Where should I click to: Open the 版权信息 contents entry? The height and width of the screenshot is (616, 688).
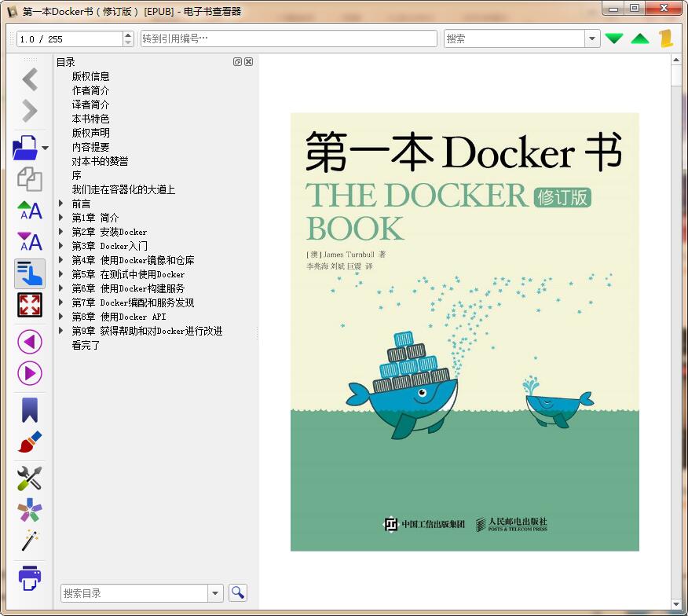click(x=91, y=76)
